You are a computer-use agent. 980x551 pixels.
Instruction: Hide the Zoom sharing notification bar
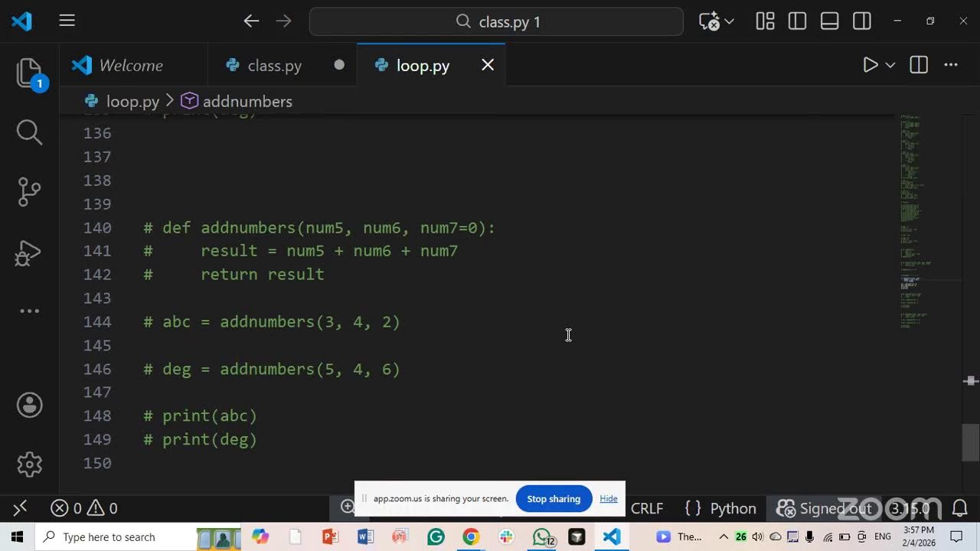pos(609,499)
